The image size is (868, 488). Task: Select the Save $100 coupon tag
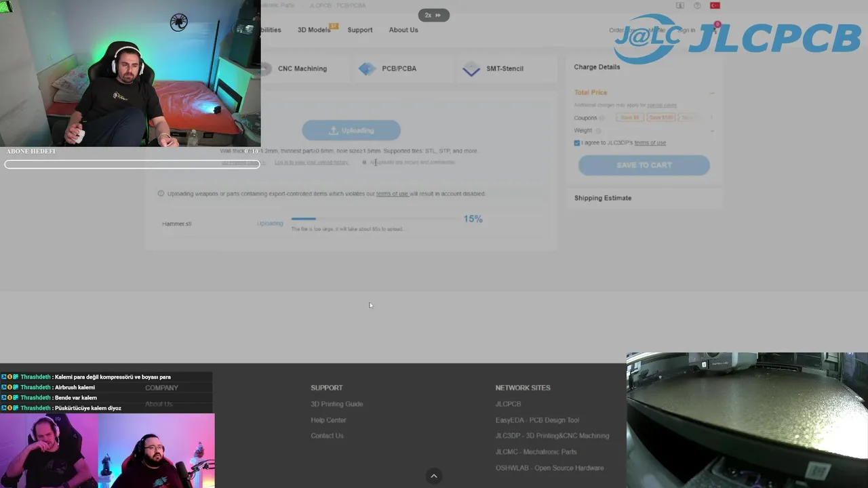click(660, 118)
